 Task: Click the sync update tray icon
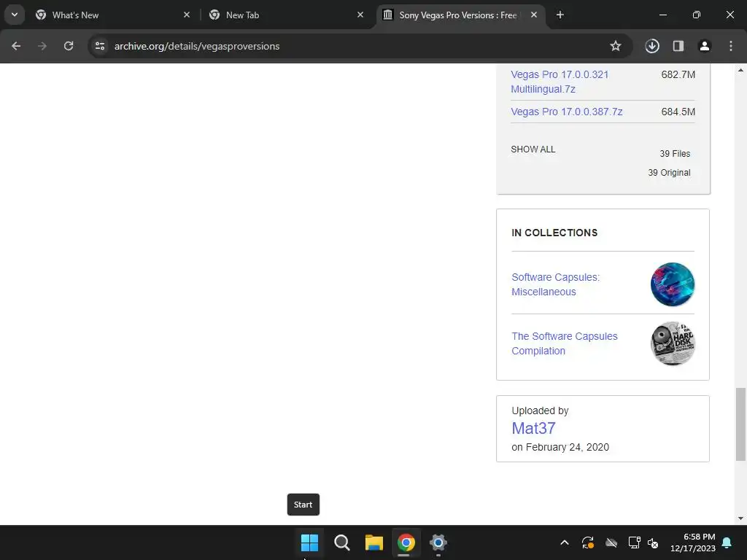(x=588, y=542)
